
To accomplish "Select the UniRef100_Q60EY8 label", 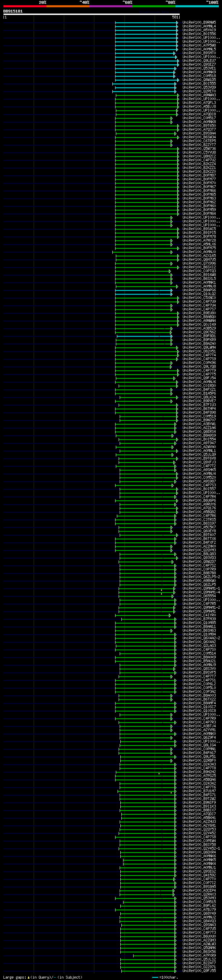I will pyautogui.click(x=199, y=531).
